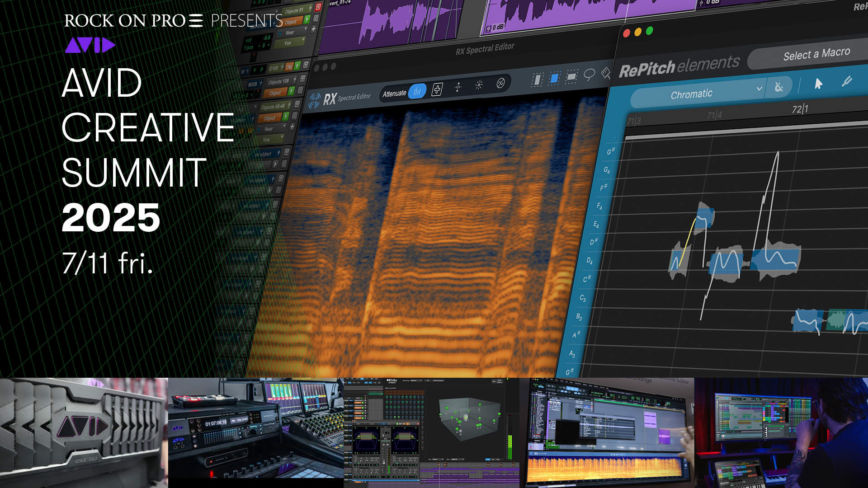Click the C3 pitch label in RePitch
This screenshot has width=868, height=488.
click(x=583, y=298)
